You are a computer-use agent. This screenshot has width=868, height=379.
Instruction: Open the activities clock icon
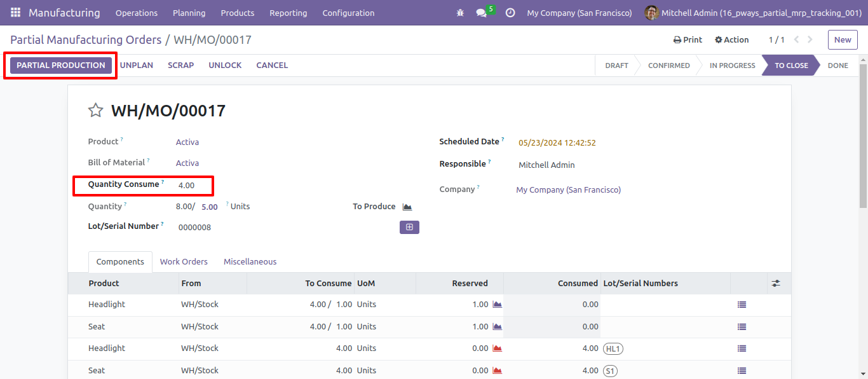click(510, 13)
